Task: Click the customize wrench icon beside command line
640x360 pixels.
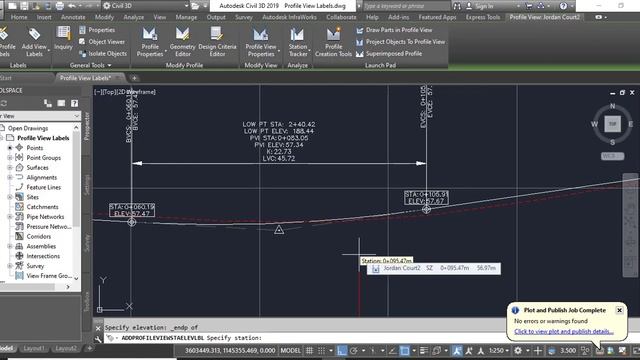Action: pyautogui.click(x=98, y=338)
